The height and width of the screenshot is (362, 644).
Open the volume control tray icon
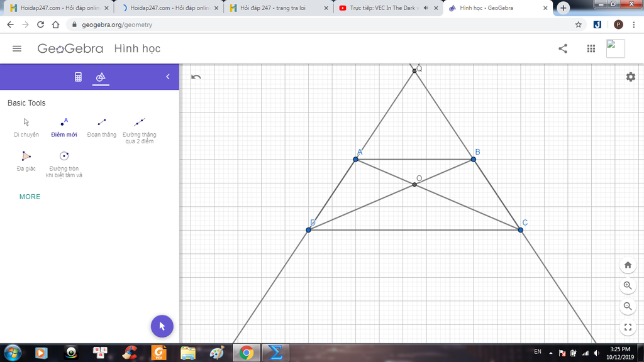tap(596, 353)
